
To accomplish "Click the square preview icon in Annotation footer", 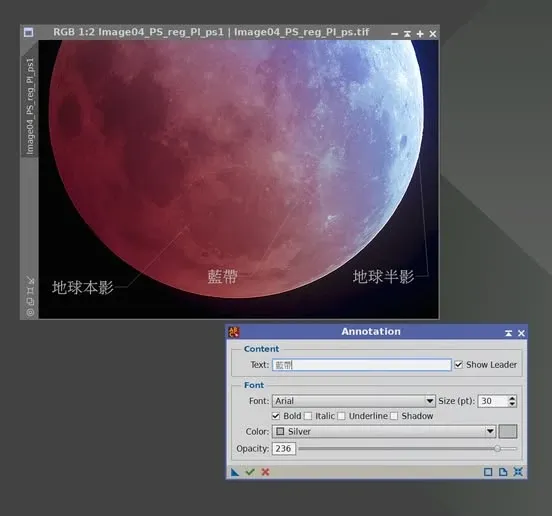I will (488, 472).
